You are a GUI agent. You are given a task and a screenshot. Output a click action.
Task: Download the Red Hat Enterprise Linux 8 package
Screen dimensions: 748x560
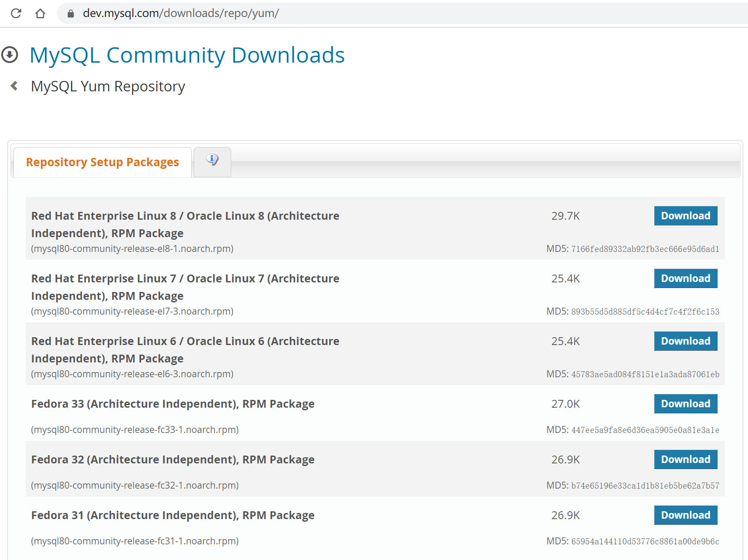(x=686, y=216)
